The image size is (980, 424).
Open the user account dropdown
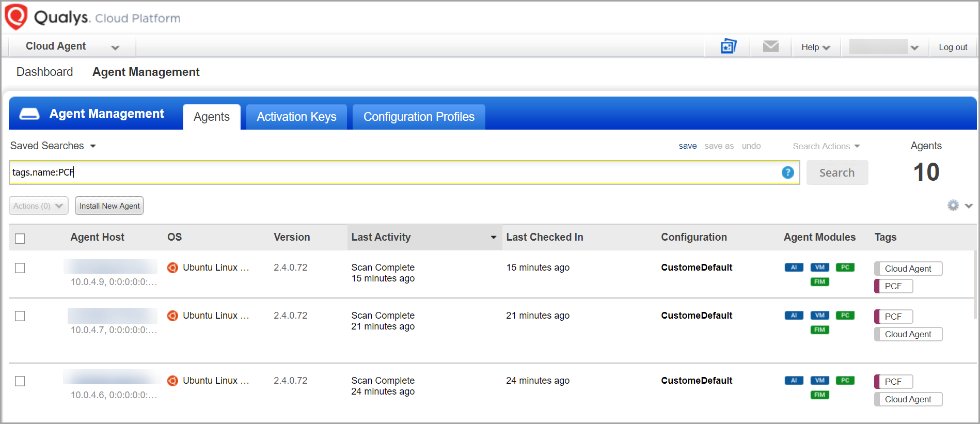(x=884, y=47)
